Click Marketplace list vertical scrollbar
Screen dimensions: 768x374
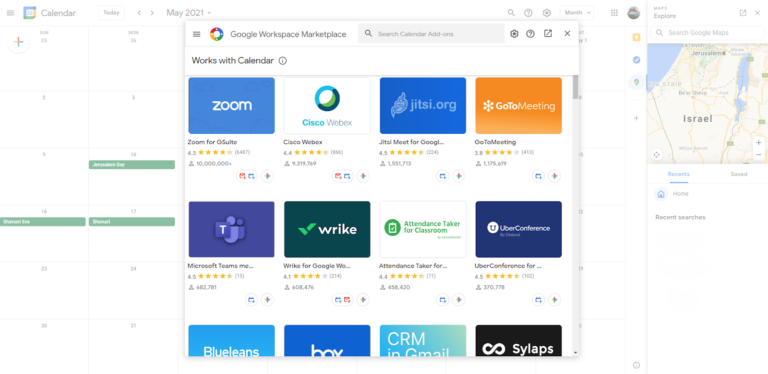[x=576, y=88]
